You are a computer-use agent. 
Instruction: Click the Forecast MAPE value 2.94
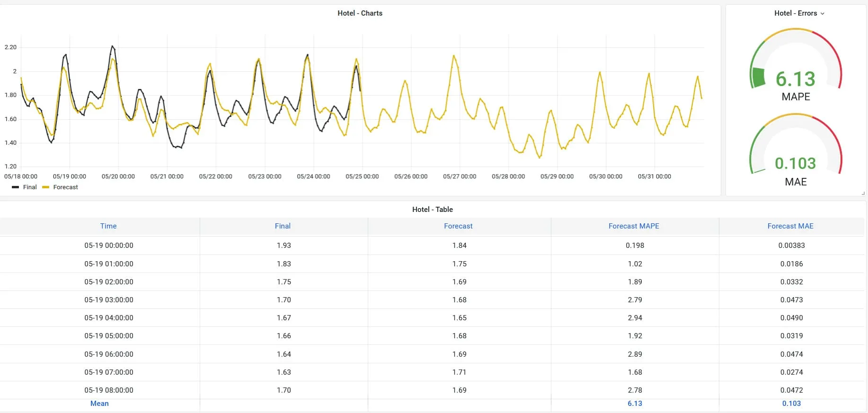point(635,318)
